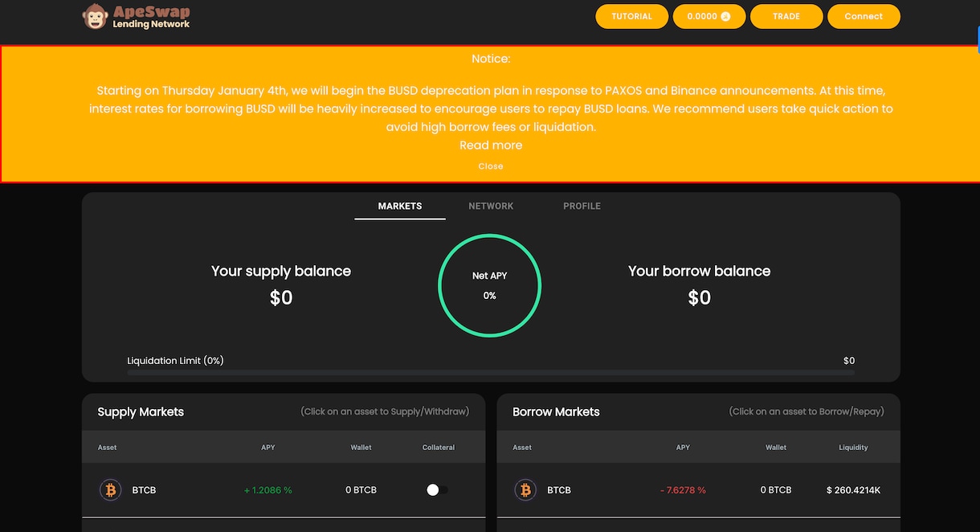
Task: Click the Lending Network text in the logo
Action: pos(152,24)
